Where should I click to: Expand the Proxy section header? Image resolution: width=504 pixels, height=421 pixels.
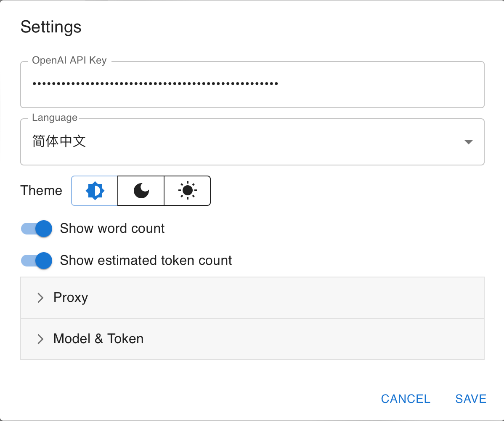252,298
